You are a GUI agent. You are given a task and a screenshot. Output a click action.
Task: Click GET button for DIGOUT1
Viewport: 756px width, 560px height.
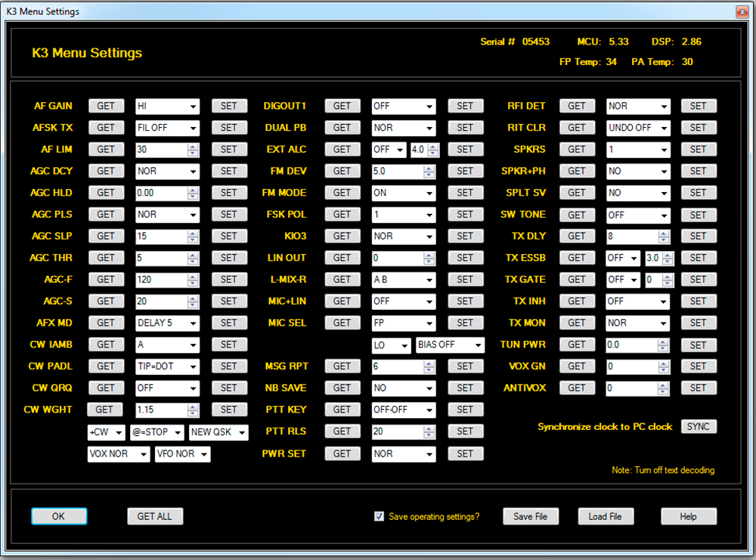[342, 106]
